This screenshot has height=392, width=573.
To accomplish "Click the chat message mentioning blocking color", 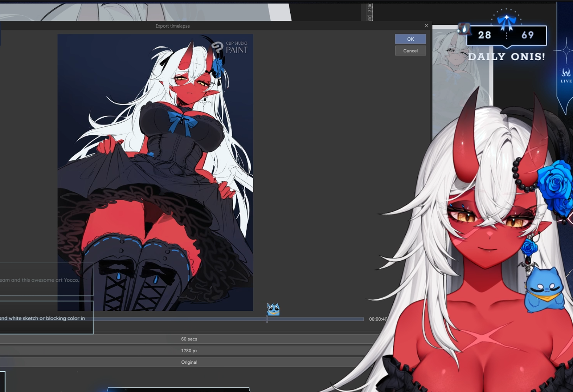I will [46, 317].
